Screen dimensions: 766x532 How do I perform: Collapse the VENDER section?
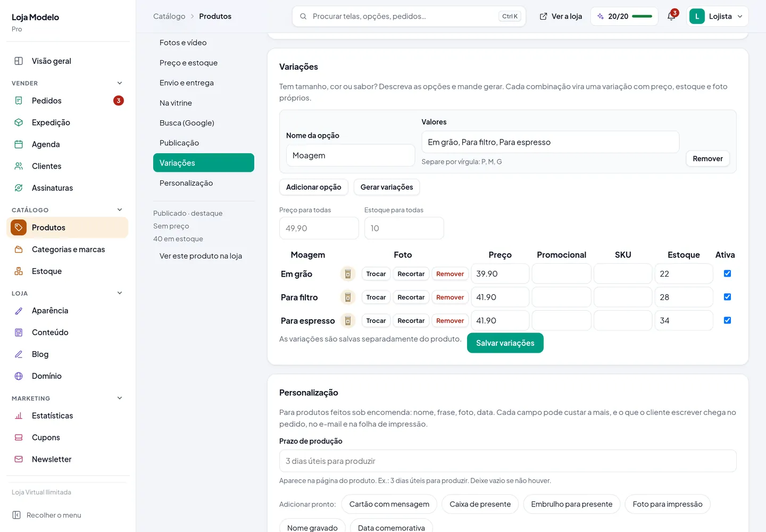tap(120, 83)
